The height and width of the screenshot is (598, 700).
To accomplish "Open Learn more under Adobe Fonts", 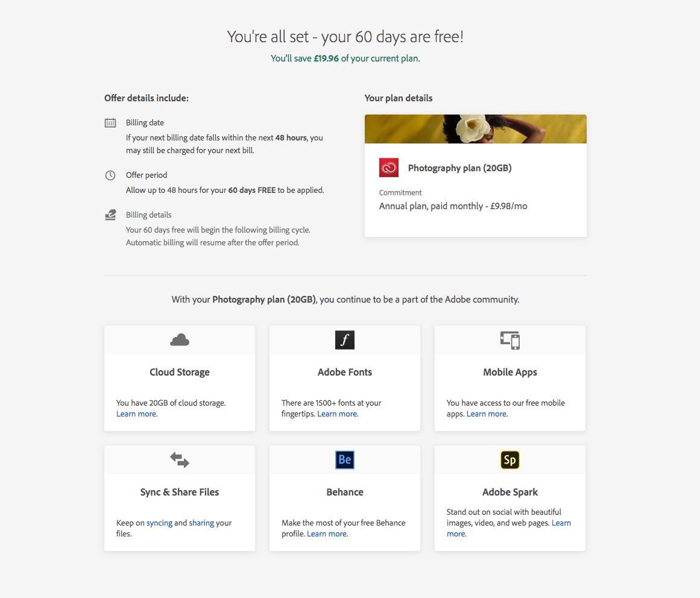I will (338, 414).
